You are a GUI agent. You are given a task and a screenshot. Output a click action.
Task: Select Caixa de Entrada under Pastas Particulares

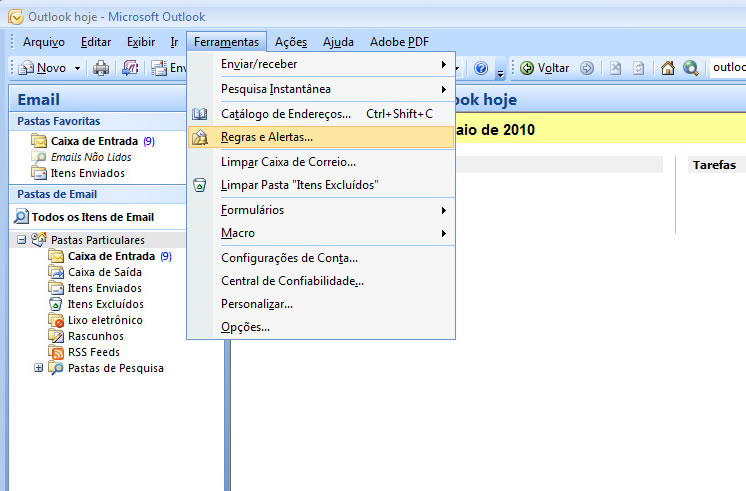click(110, 256)
